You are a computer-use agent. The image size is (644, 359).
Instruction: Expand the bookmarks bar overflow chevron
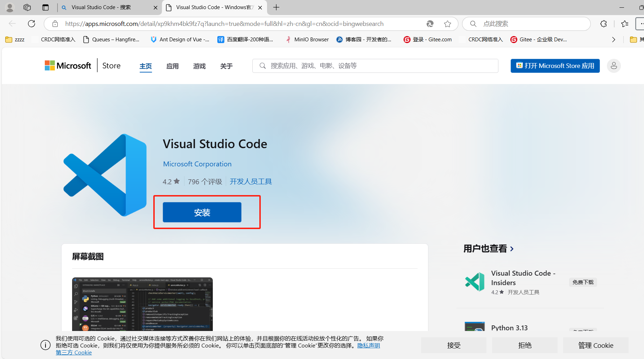[614, 40]
